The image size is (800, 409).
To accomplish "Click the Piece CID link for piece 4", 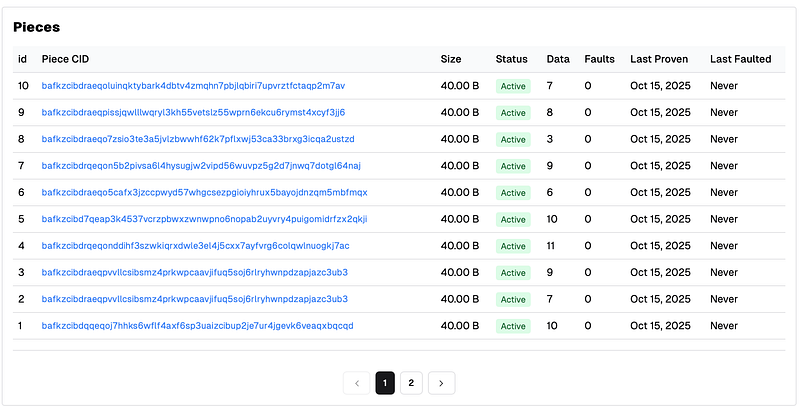I will point(195,246).
